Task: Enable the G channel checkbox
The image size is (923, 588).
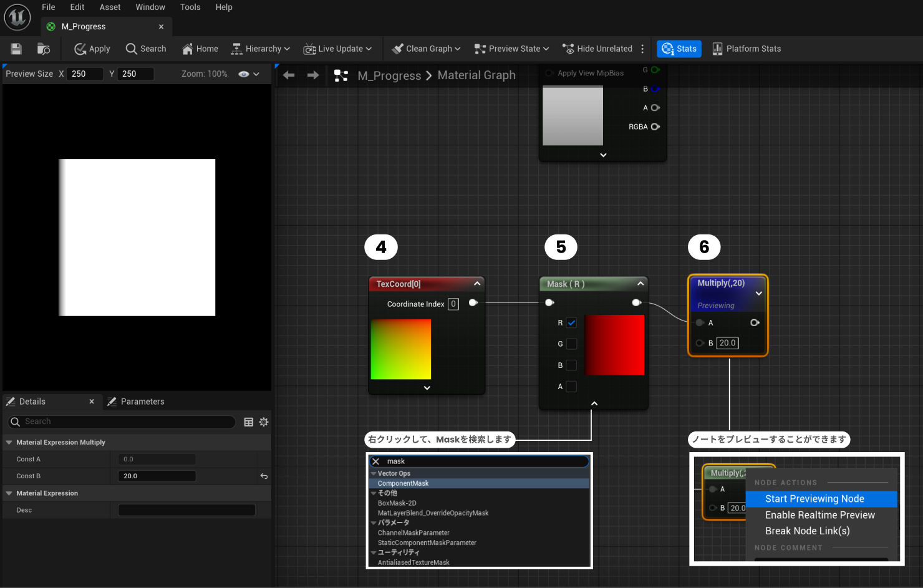Action: 571,344
